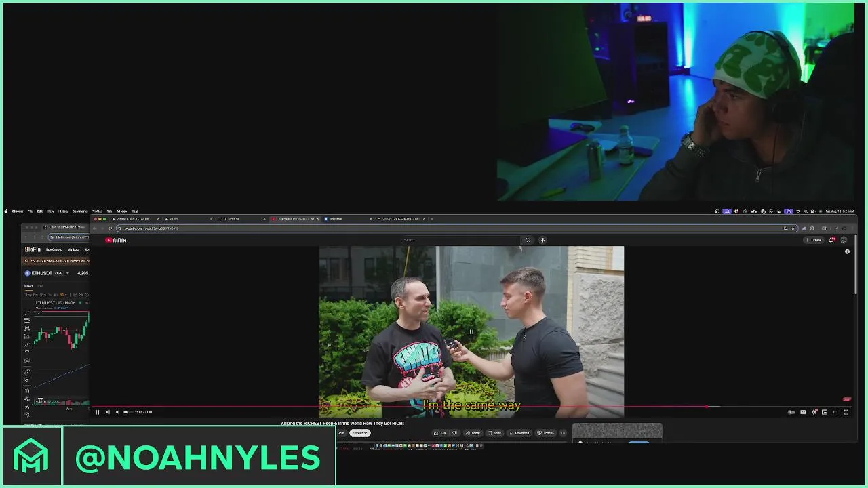The image size is (868, 488).
Task: Switch to the X tab in Chrome
Action: [x=242, y=219]
